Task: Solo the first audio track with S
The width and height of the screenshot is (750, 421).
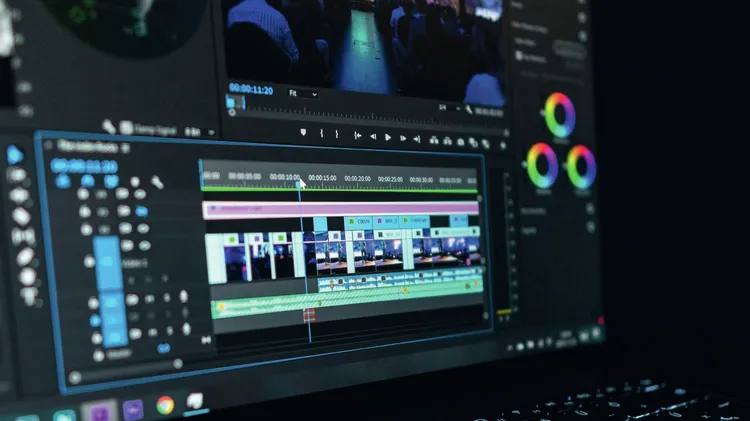Action: (166, 298)
